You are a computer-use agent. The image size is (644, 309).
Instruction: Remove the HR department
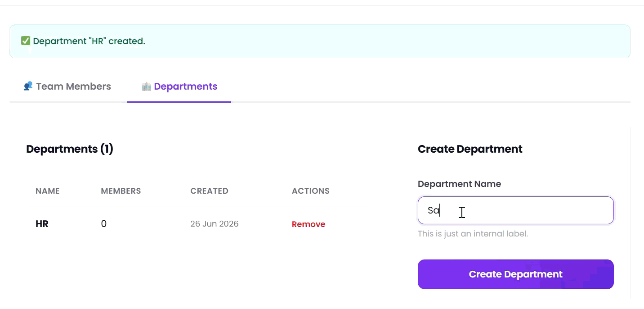coord(309,224)
